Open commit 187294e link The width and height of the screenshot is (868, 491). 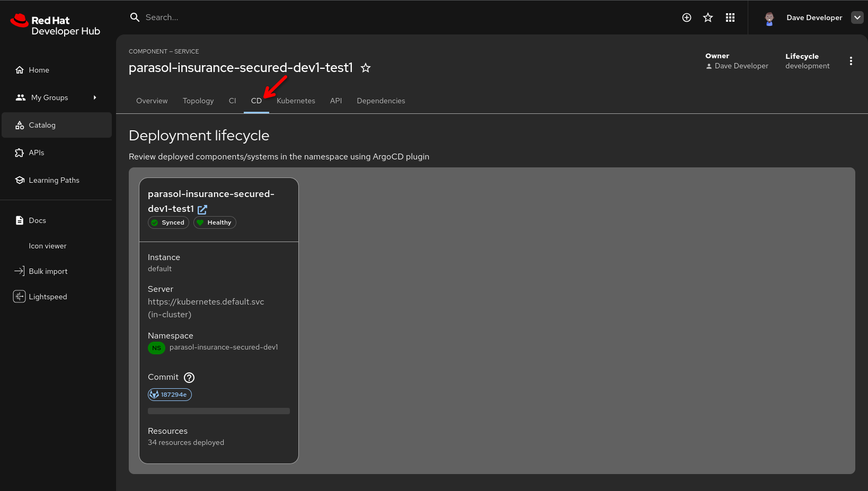click(170, 394)
